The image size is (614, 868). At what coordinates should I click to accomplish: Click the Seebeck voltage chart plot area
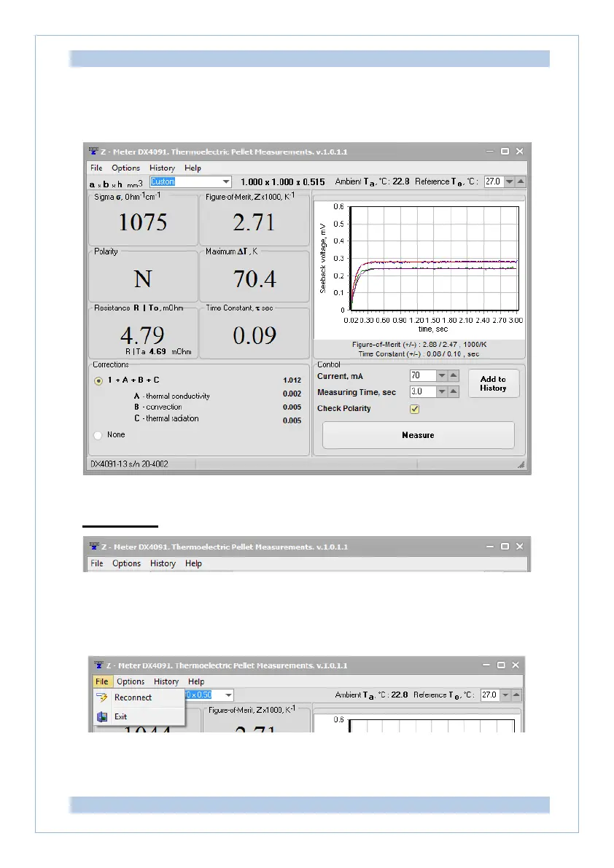434,259
